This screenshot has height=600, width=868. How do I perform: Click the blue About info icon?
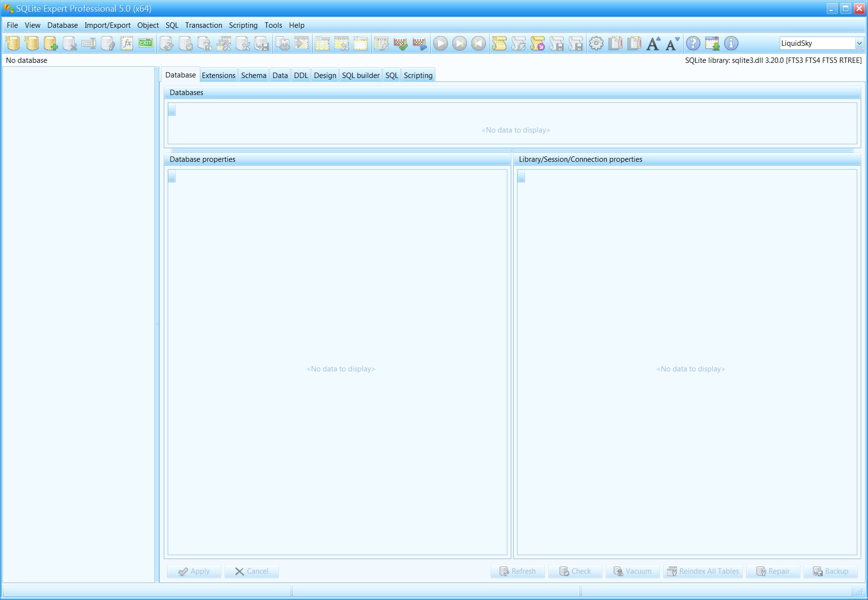click(x=731, y=43)
